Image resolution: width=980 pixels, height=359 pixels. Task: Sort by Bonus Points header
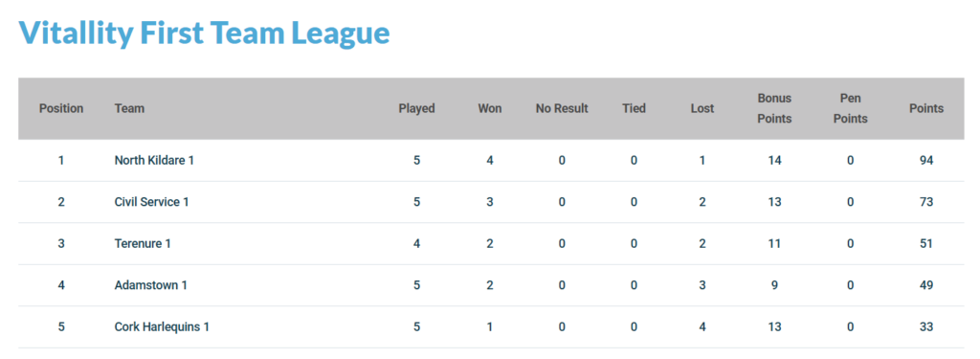(774, 108)
